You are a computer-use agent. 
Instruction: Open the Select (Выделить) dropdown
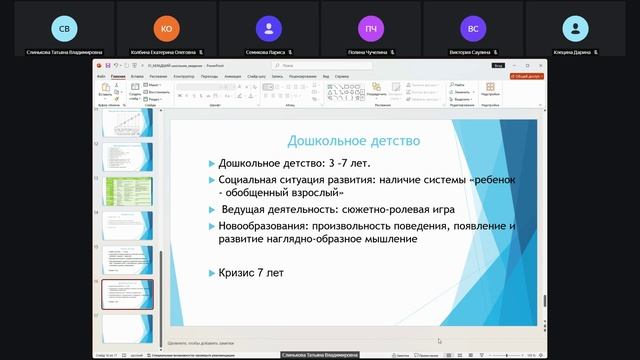click(x=461, y=99)
